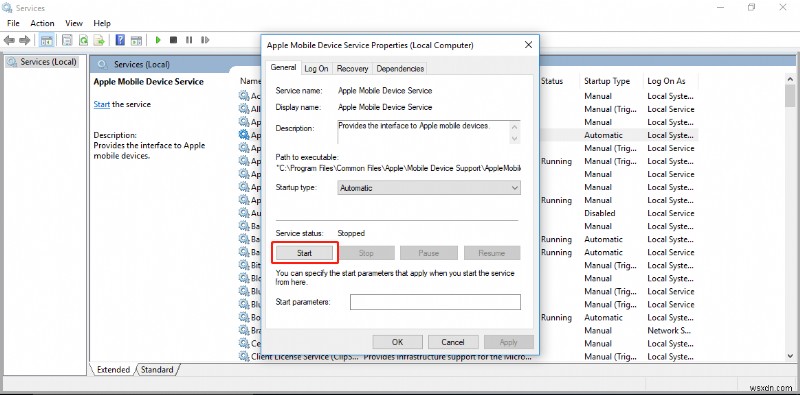Sort by the Status column header
This screenshot has height=395, width=800.
(552, 81)
